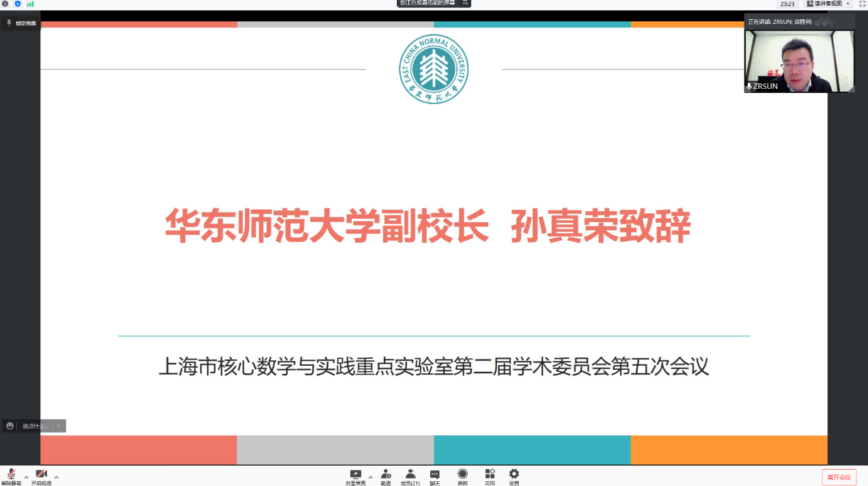Screen dimensions: 868x486
Task: Start recording with the 录制 icon
Action: tap(462, 476)
